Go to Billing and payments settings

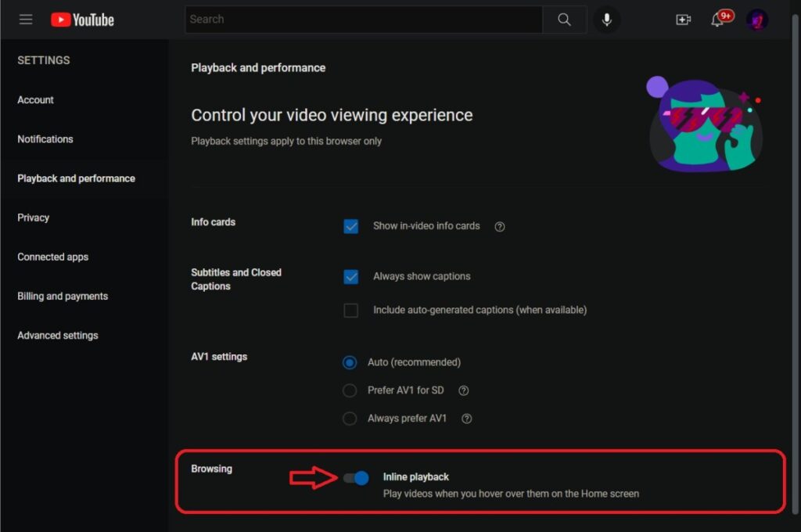pyautogui.click(x=62, y=296)
